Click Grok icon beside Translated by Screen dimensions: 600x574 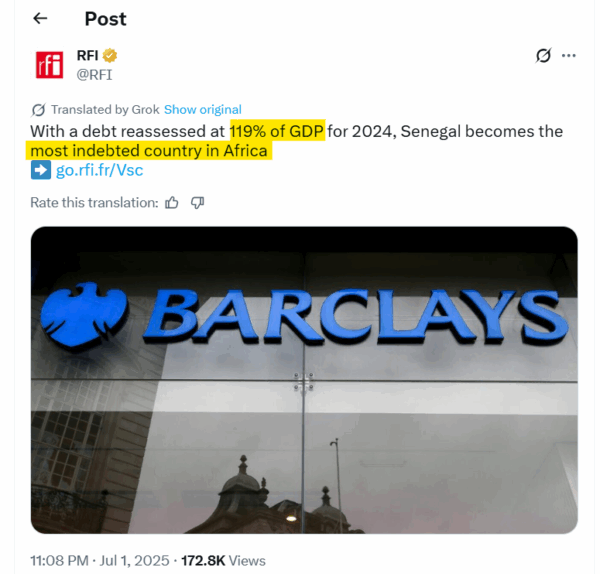coord(39,110)
